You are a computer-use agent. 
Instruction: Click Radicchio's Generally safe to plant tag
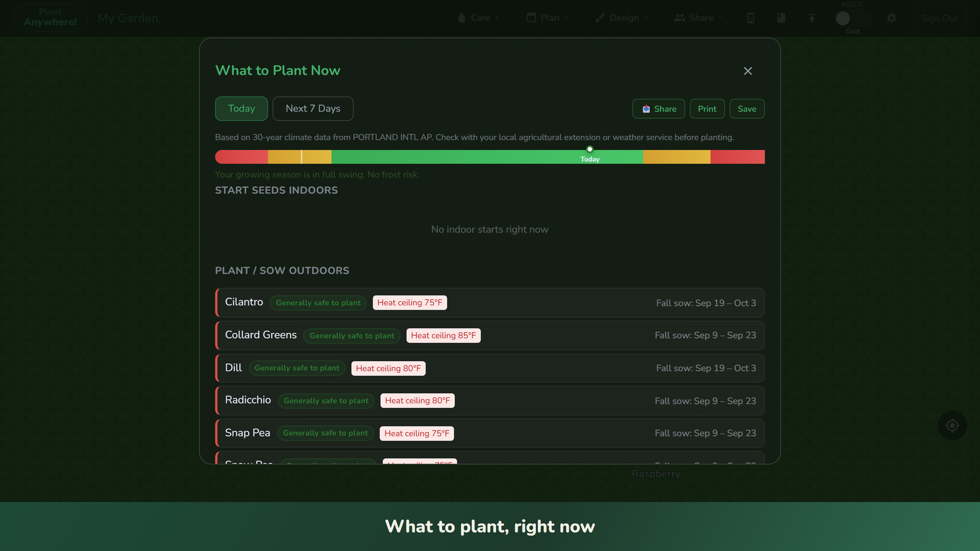click(x=326, y=401)
